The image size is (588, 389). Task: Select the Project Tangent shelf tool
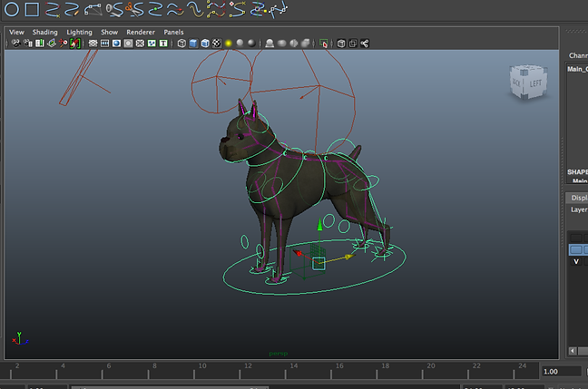coord(279,9)
